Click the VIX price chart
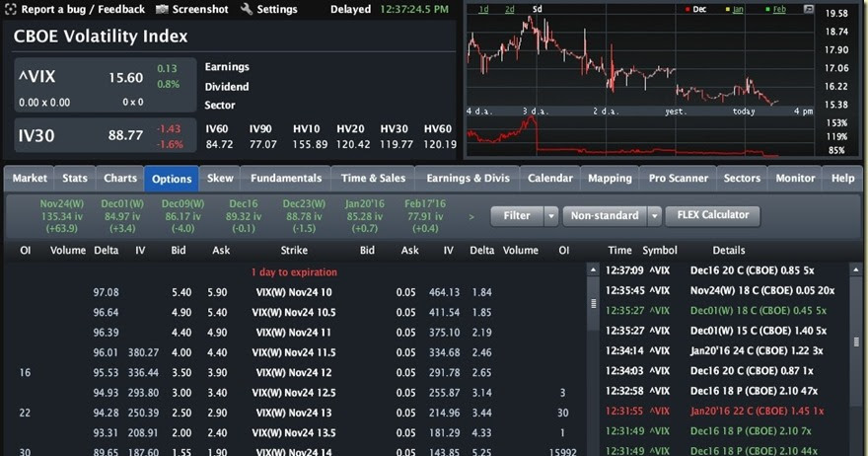Screen dimensions: 868x456 [639, 60]
